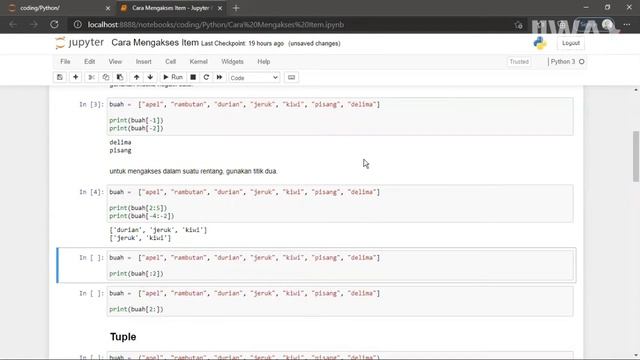640x360 pixels.
Task: Open the Edit menu
Action: pyautogui.click(x=89, y=62)
